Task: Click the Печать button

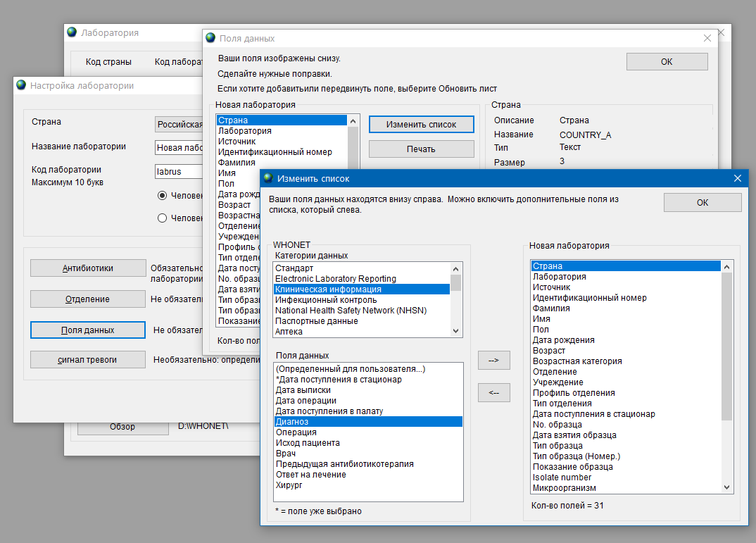Action: coord(422,149)
